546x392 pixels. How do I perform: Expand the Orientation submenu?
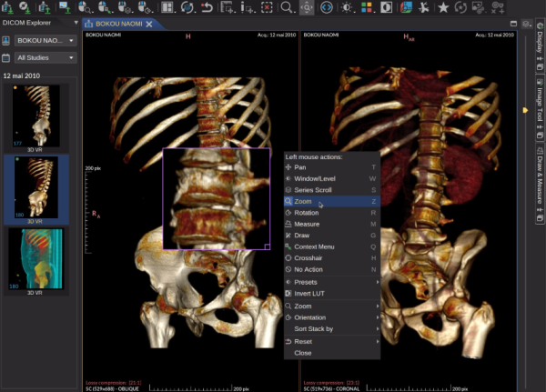click(332, 317)
